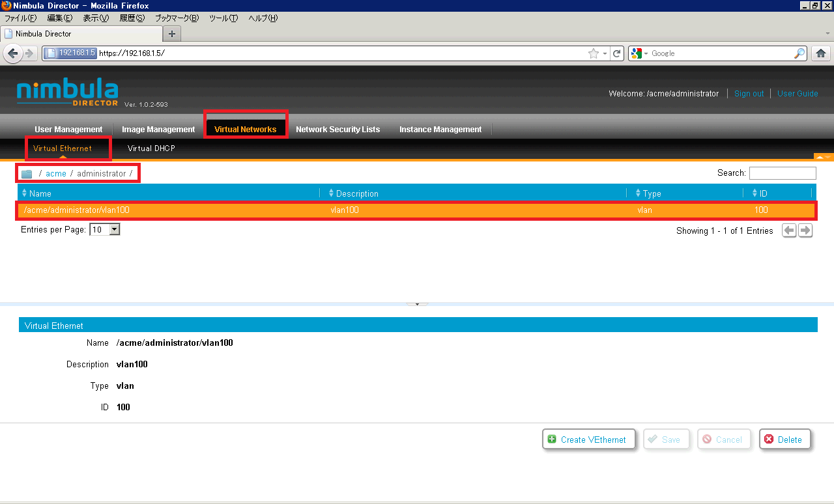This screenshot has height=504, width=834.
Task: Open the URL history dropdown arrow
Action: (x=605, y=53)
